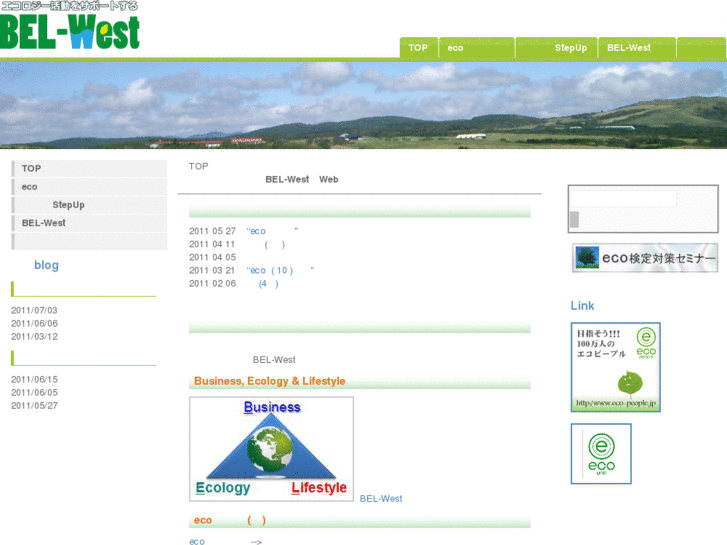Open the eco tab in the green navigation bar
Viewport: 727px width, 545px height.
tap(477, 48)
